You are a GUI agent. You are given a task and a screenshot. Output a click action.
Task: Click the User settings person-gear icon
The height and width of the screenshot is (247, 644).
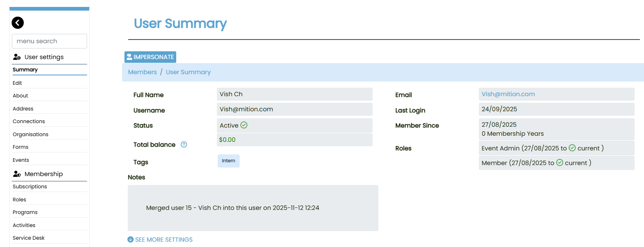(17, 57)
